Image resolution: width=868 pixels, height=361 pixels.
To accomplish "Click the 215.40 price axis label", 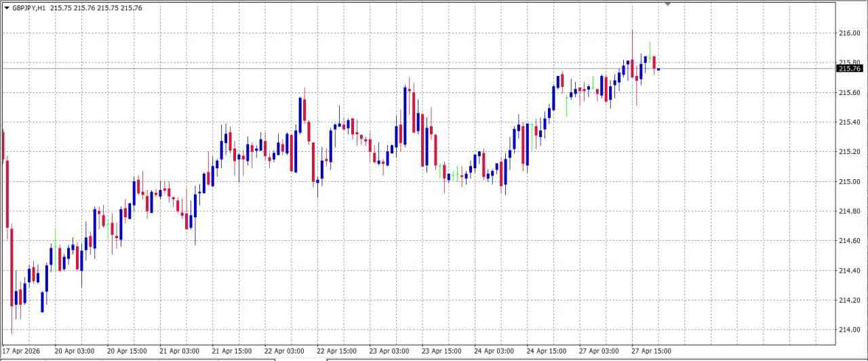I will (x=849, y=122).
